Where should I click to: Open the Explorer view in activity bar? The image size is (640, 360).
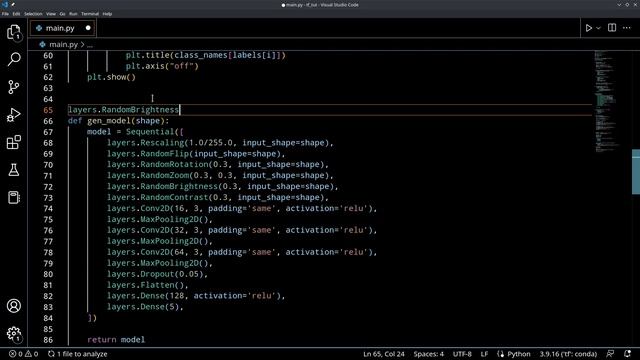(x=14, y=32)
